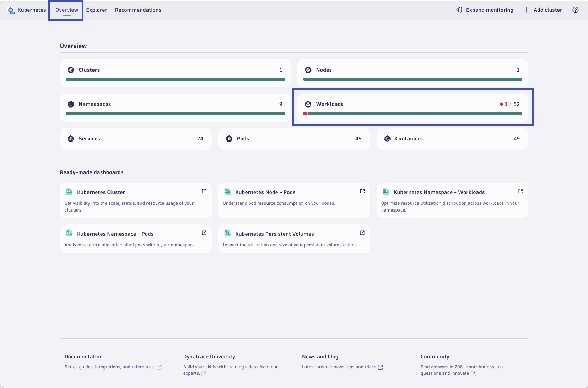The height and width of the screenshot is (388, 588).
Task: Click the Containers label
Action: [409, 139]
